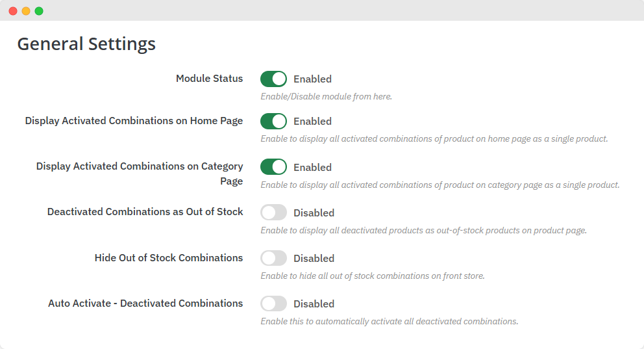The width and height of the screenshot is (644, 349).
Task: Click the Module Status label
Action: pos(209,79)
